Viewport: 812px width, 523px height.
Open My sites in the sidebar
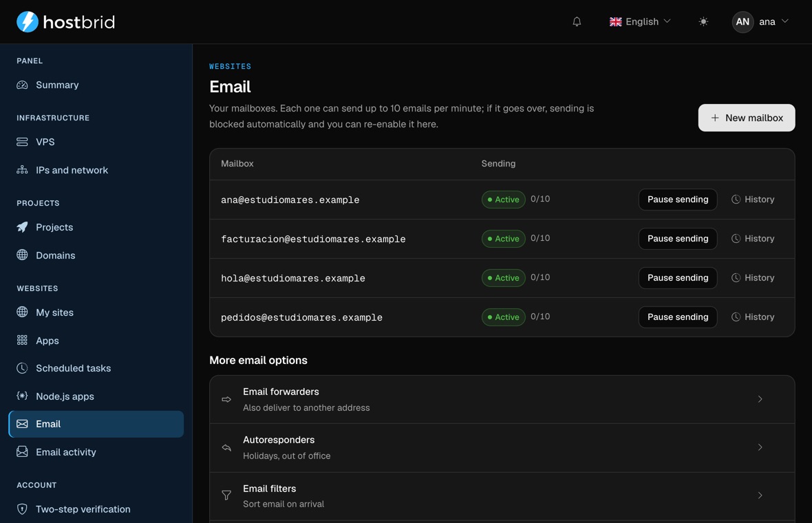coord(96,312)
